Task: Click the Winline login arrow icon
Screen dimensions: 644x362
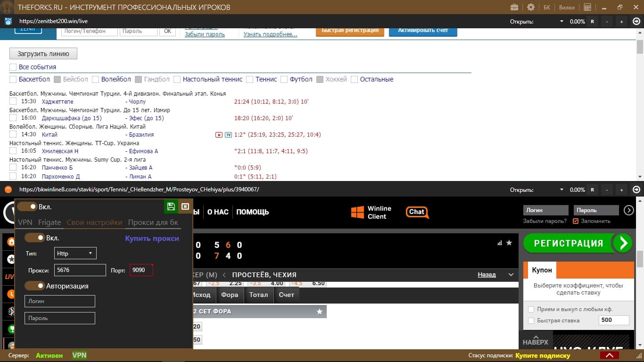Action: tap(628, 210)
